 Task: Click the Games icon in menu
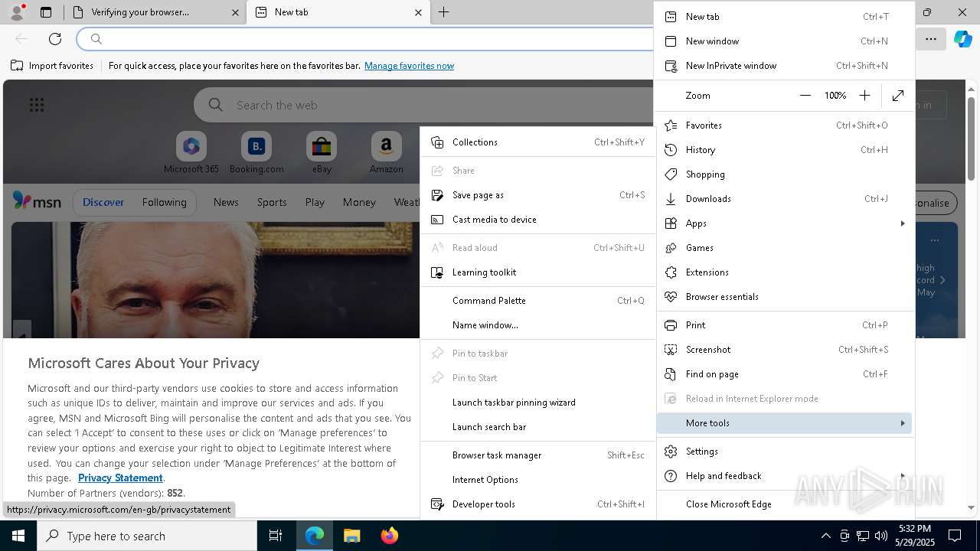(x=671, y=248)
